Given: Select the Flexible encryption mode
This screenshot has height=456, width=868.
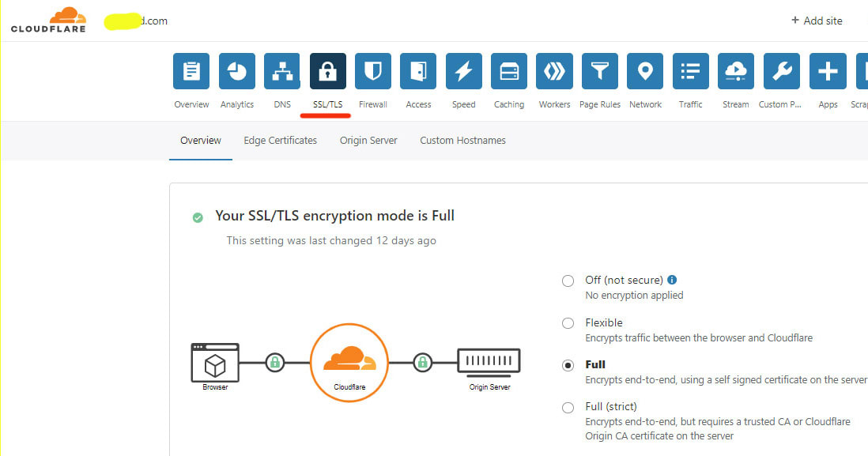Looking at the screenshot, I should 568,322.
